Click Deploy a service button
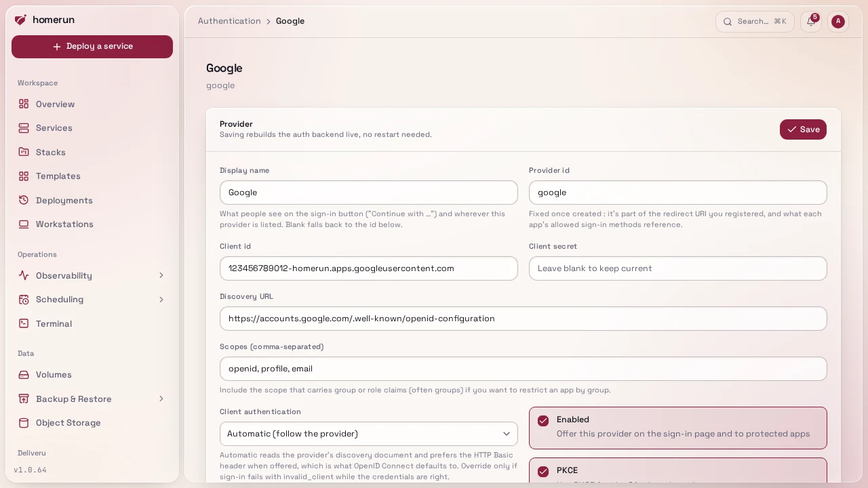Image resolution: width=868 pixels, height=488 pixels. tap(92, 47)
